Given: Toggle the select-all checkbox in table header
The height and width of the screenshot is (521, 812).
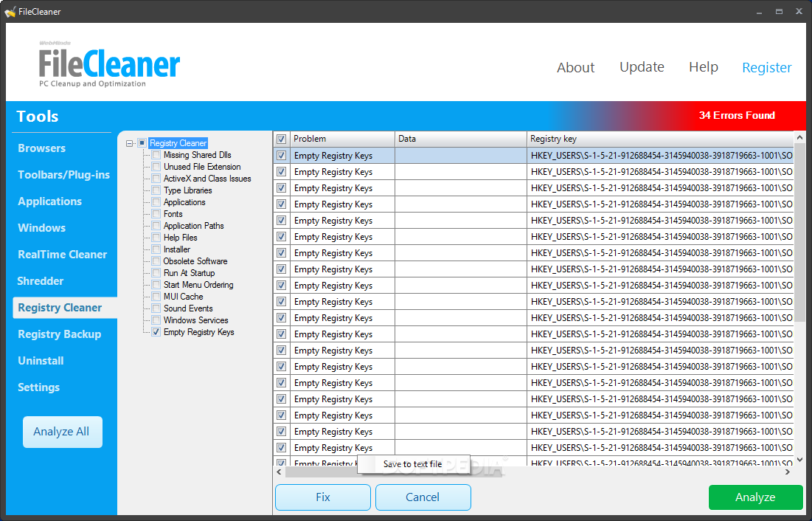Looking at the screenshot, I should point(281,139).
